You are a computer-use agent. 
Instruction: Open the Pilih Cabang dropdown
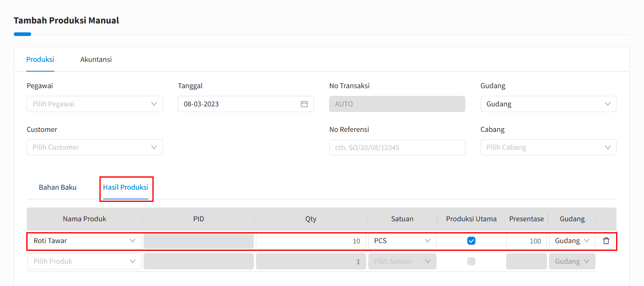tap(548, 147)
